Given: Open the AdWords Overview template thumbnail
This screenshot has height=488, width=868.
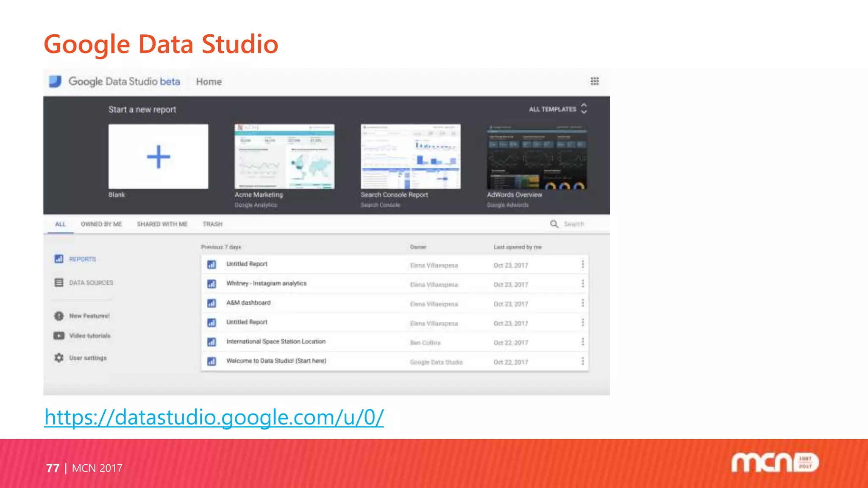Looking at the screenshot, I should click(537, 156).
